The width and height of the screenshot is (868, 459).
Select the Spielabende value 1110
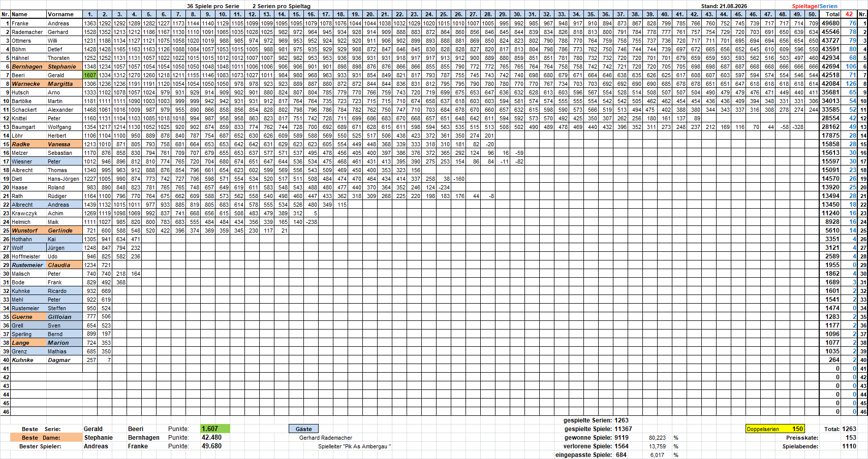pyautogui.click(x=849, y=446)
